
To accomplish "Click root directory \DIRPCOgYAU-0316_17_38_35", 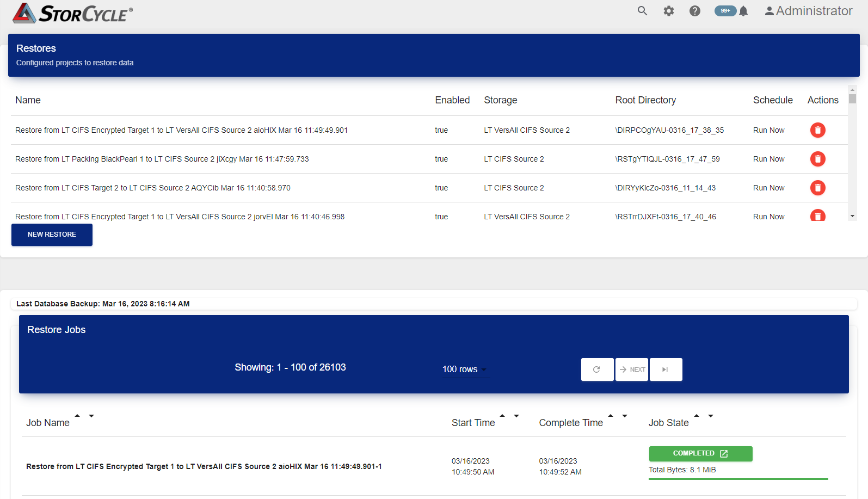I will coord(669,130).
